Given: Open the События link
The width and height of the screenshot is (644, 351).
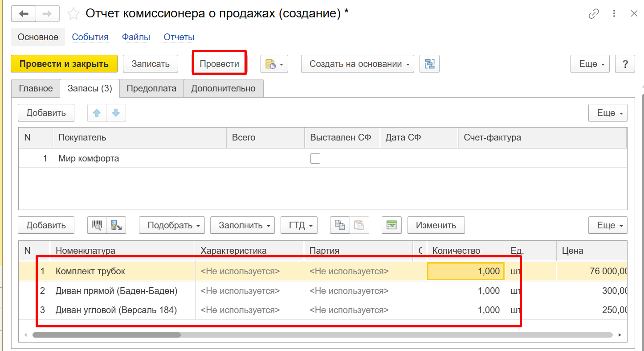Looking at the screenshot, I should pyautogui.click(x=90, y=37).
